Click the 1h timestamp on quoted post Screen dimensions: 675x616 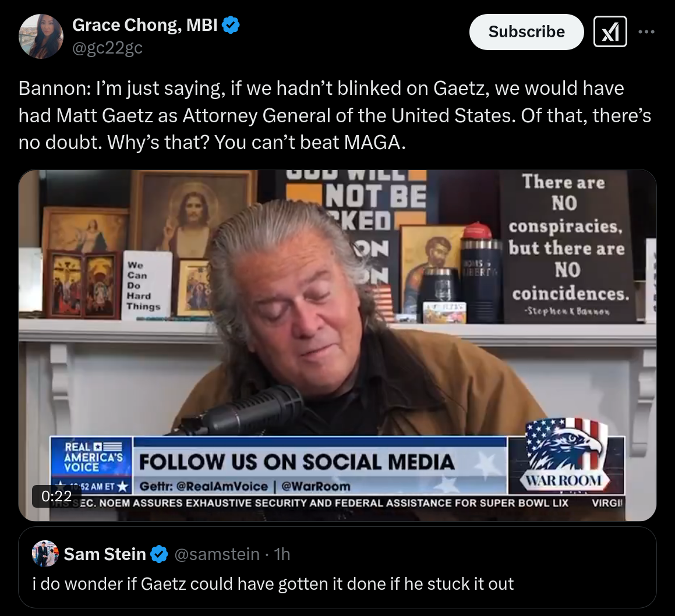coord(282,554)
